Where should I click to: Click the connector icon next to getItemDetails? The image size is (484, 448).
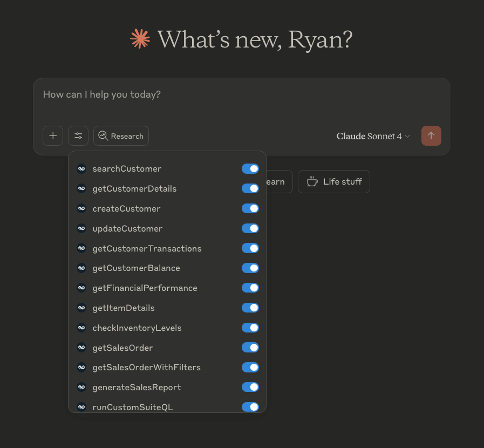tap(81, 308)
